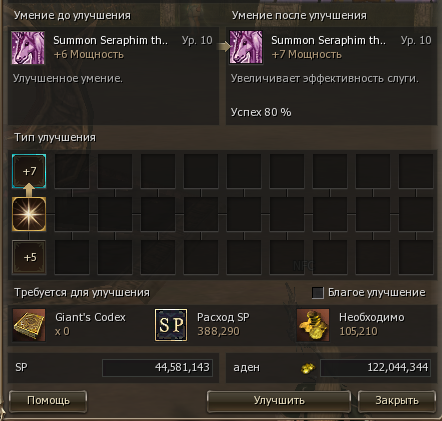Viewport: 442px width, 421px height.
Task: Click the glowing star enchant route icon
Action: click(x=29, y=214)
